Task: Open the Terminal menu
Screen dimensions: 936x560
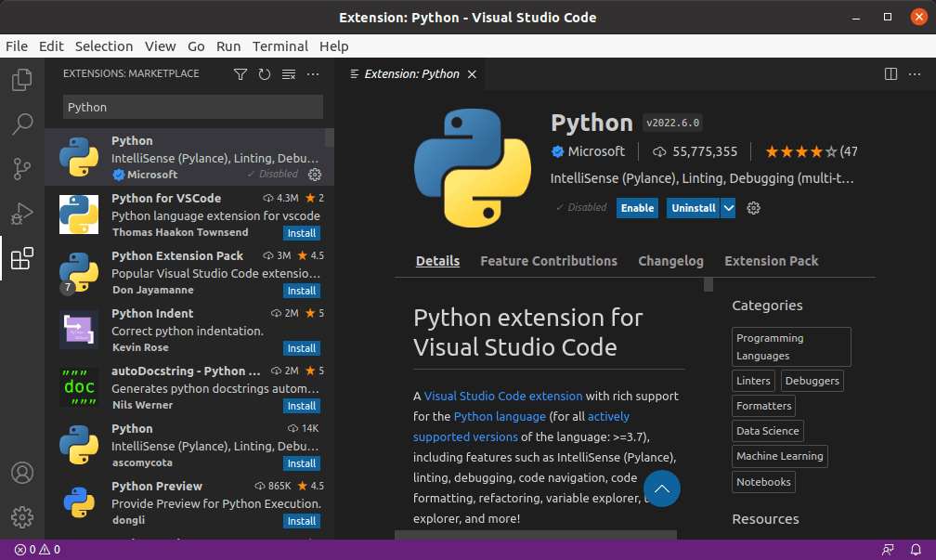Action: coord(279,46)
